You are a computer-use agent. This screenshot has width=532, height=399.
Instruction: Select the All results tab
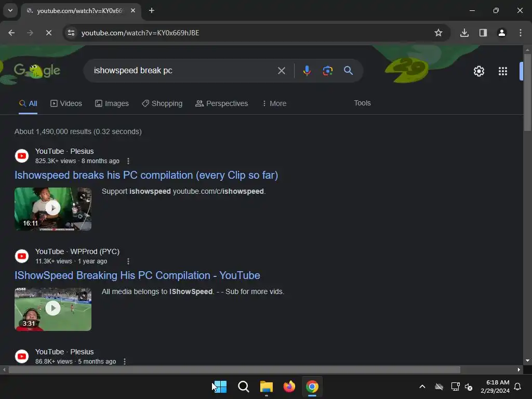(x=28, y=103)
